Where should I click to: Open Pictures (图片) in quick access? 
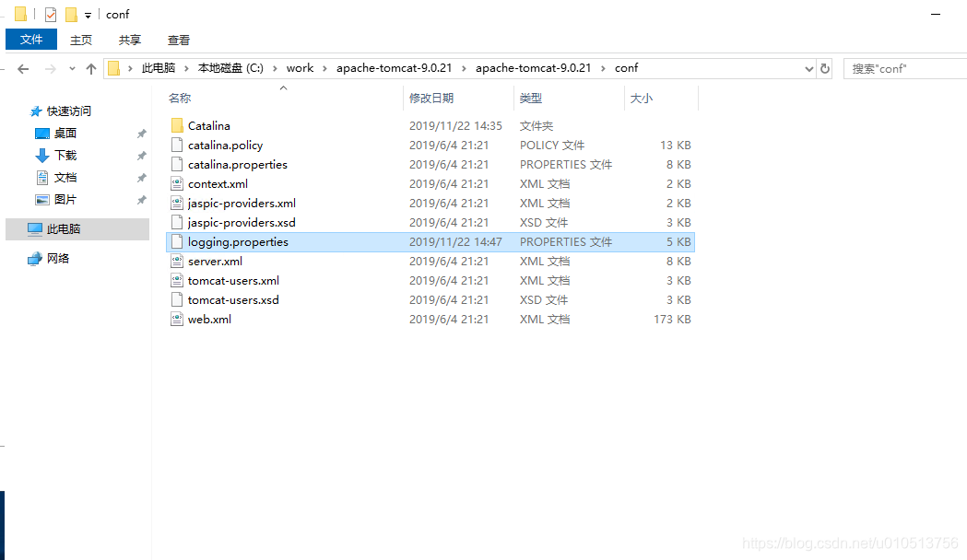pyautogui.click(x=65, y=200)
